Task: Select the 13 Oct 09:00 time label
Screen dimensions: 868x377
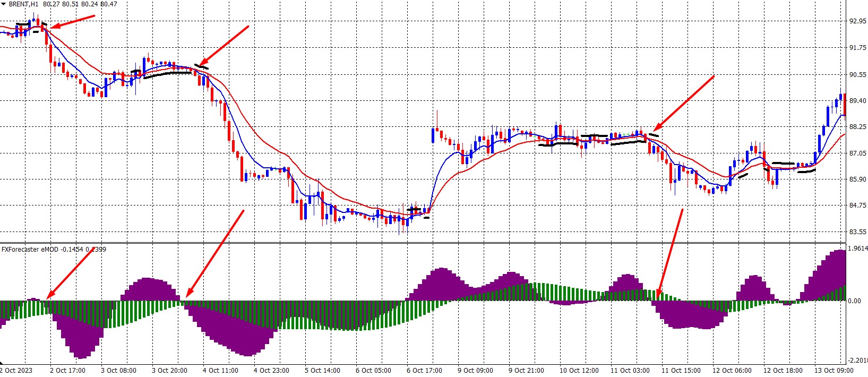Action: (x=833, y=371)
